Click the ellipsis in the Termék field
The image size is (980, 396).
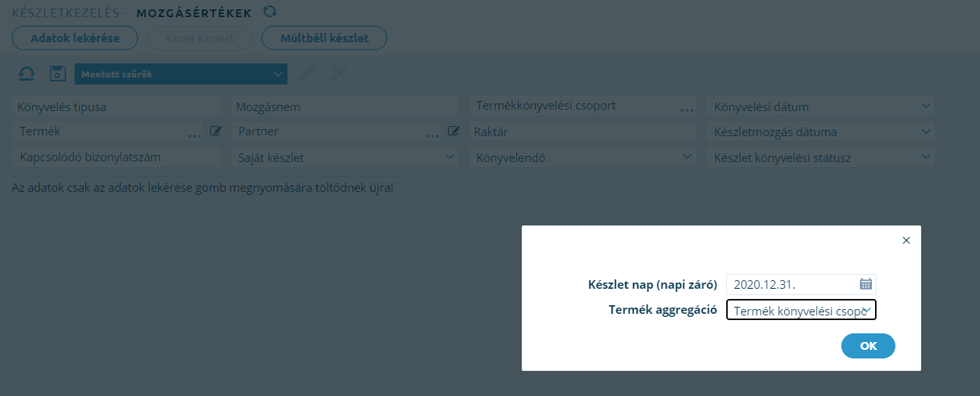click(x=195, y=136)
